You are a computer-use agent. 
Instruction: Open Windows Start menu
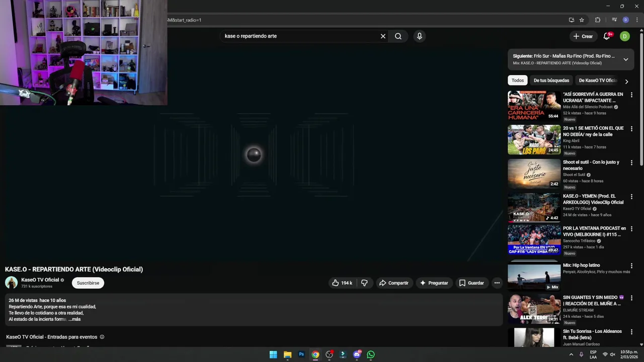[x=273, y=354]
